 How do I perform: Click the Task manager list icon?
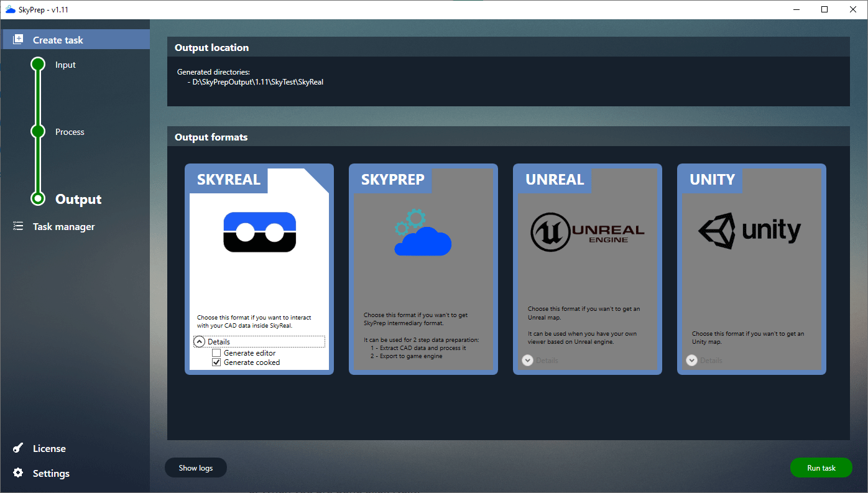coord(18,226)
